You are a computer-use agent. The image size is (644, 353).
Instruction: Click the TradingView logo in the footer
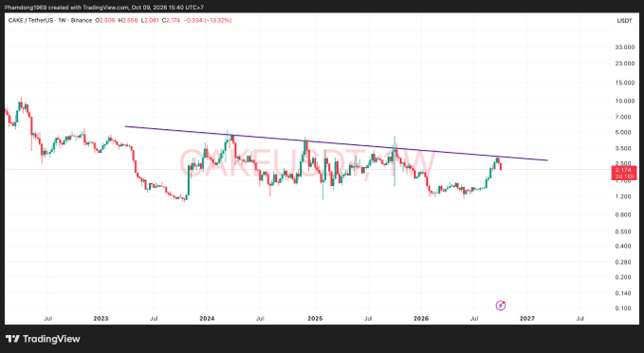pos(43,339)
